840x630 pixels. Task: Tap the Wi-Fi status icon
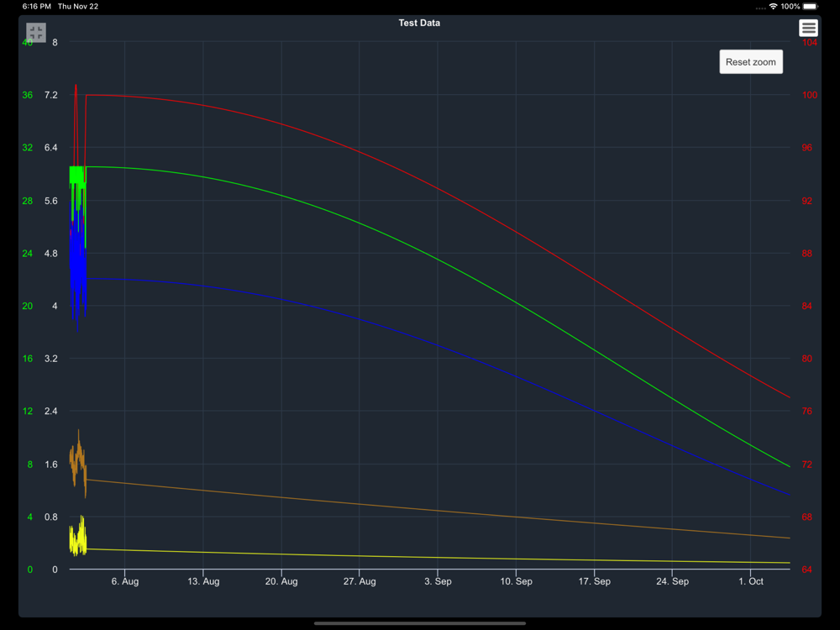[x=773, y=7]
